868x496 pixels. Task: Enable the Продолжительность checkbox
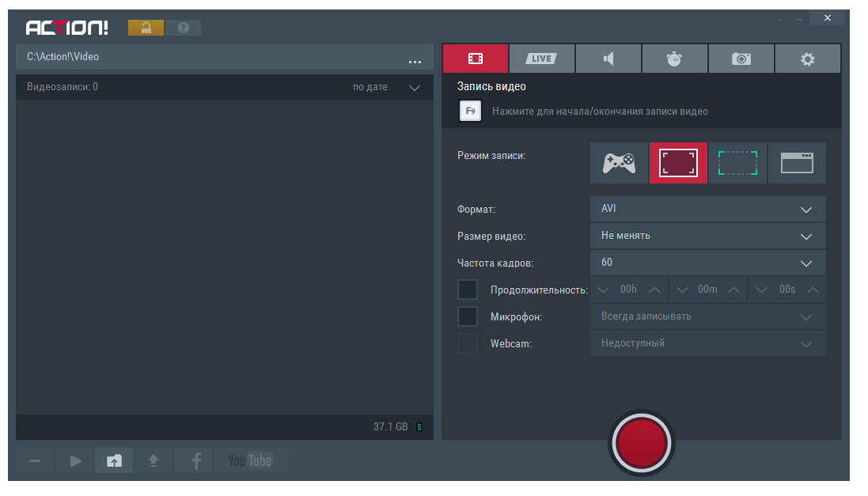[x=468, y=290]
